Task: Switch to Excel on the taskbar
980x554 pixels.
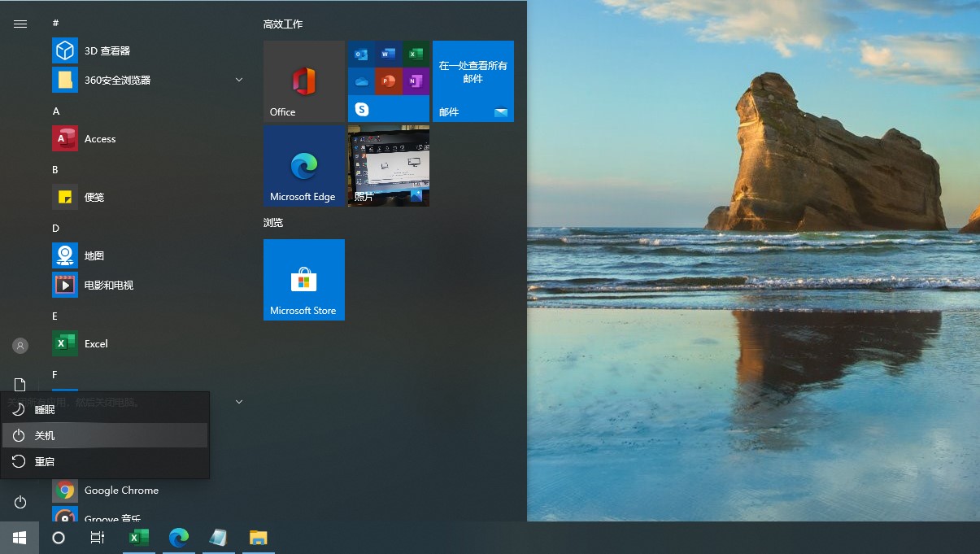Action: (x=140, y=538)
